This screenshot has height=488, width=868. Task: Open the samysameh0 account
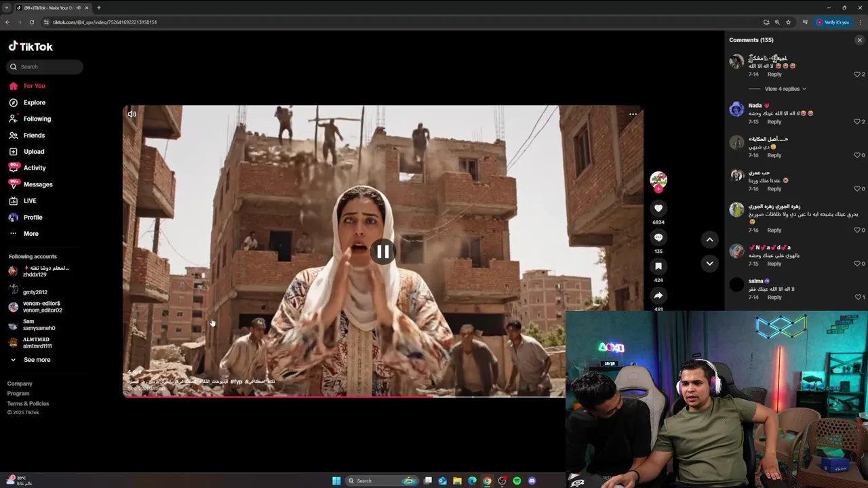click(32, 325)
